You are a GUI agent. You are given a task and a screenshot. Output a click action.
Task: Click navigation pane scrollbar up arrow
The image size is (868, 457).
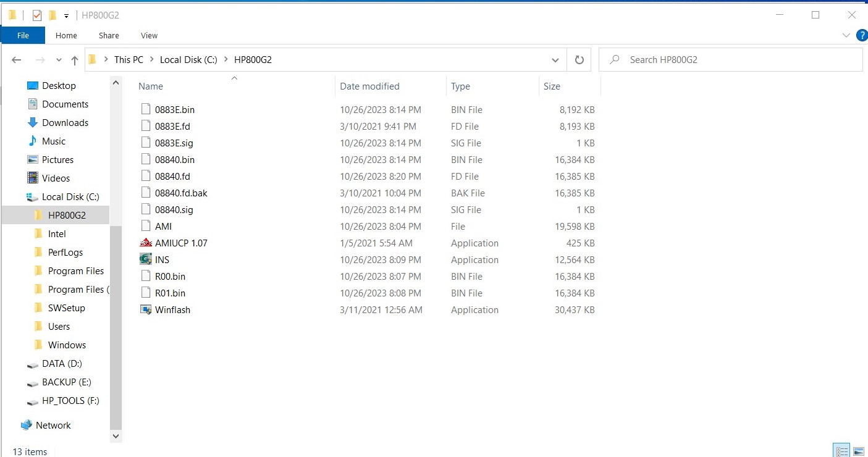click(116, 82)
